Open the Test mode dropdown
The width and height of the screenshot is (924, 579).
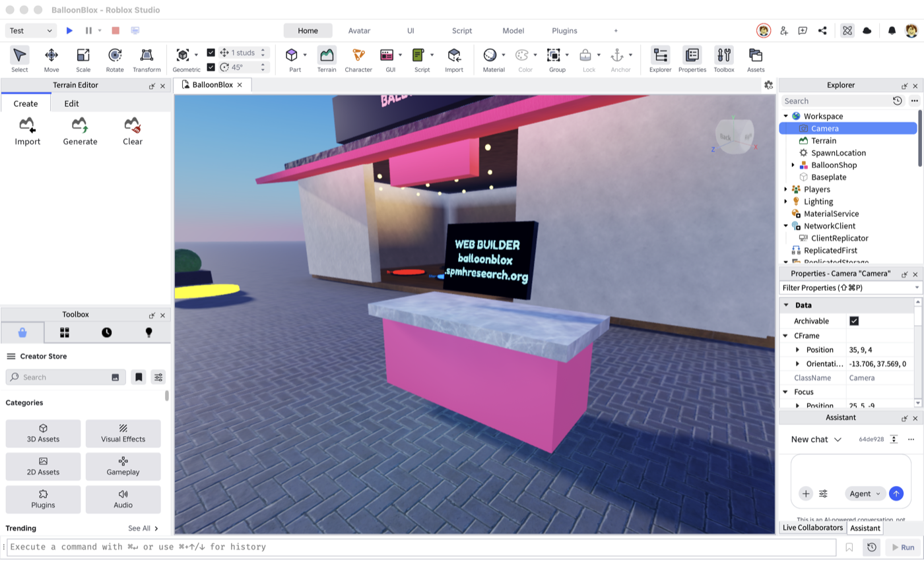31,30
